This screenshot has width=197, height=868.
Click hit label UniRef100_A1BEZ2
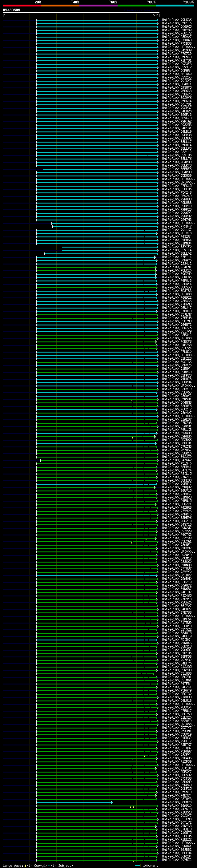coord(176,839)
